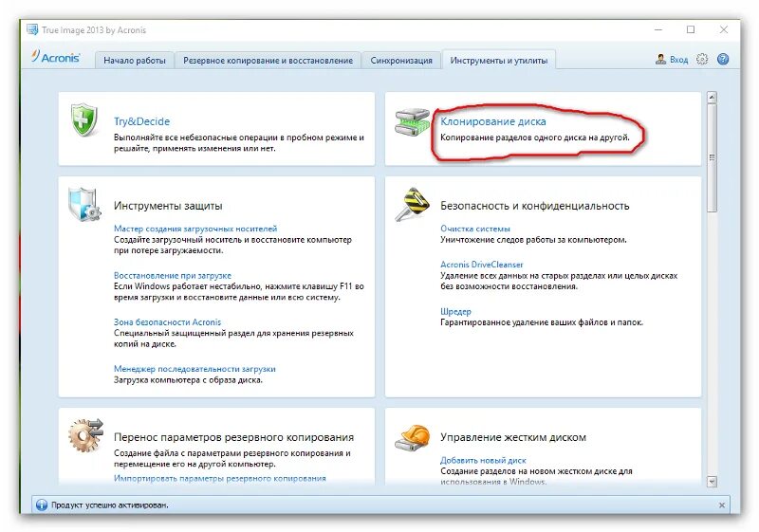Screen dimensions: 759x532
Task: Open Мастер создания загрузочных носителей
Action: tap(195, 229)
